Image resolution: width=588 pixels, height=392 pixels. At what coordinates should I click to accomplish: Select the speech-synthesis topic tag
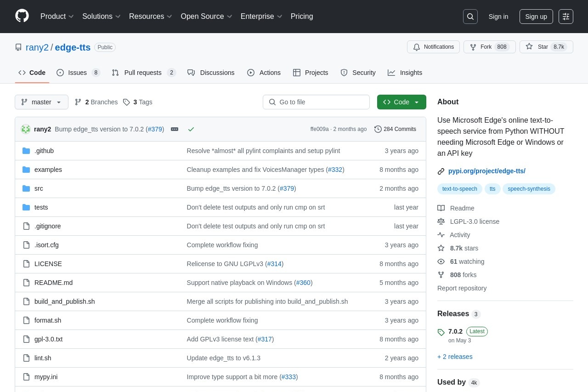click(x=529, y=189)
